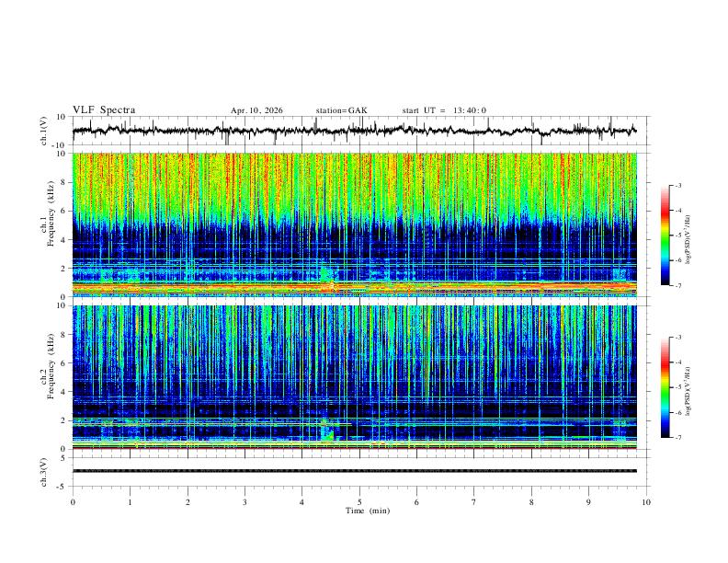The image size is (728, 563).
Task: Click the ch.2 Frequency (kHz) axis label
Action: coord(48,366)
